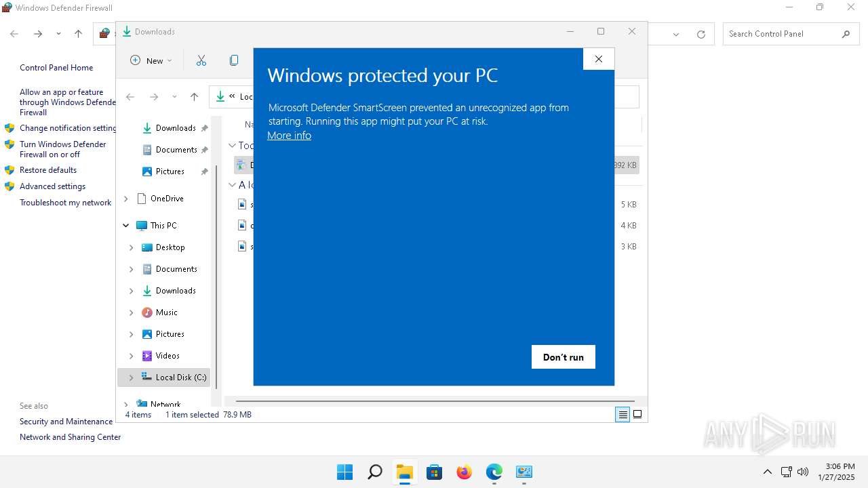Screen dimensions: 868x488
Task: Launch Firefox from taskbar
Action: click(x=465, y=472)
